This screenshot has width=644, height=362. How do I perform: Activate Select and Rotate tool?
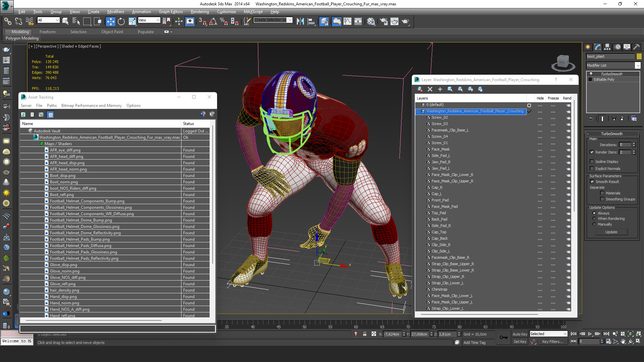pyautogui.click(x=121, y=21)
